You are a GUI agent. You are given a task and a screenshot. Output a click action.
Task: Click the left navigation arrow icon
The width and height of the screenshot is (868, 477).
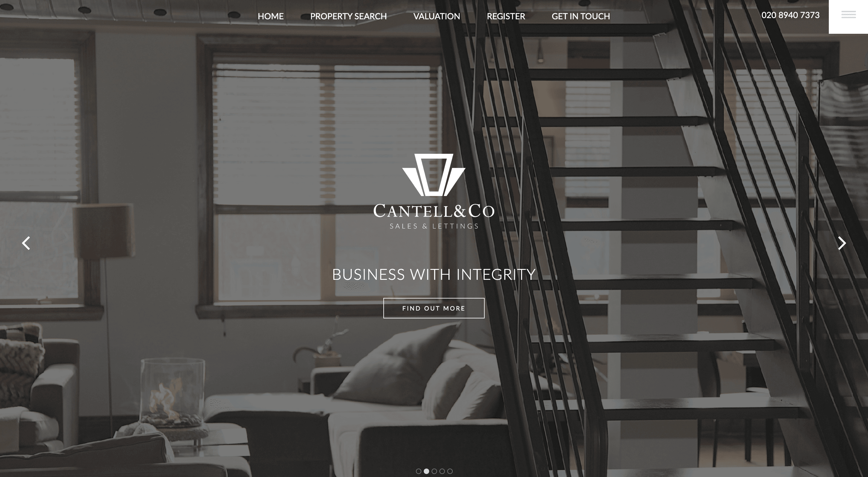(x=26, y=243)
